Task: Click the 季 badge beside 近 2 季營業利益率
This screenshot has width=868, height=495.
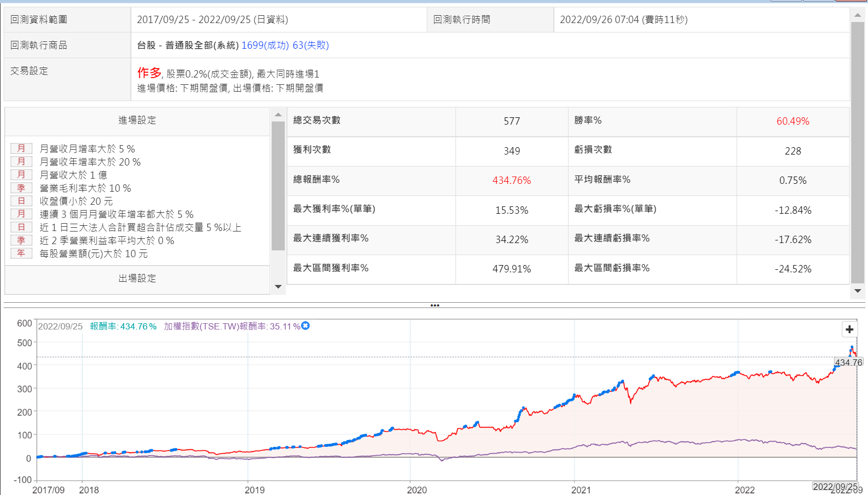Action: click(x=21, y=240)
